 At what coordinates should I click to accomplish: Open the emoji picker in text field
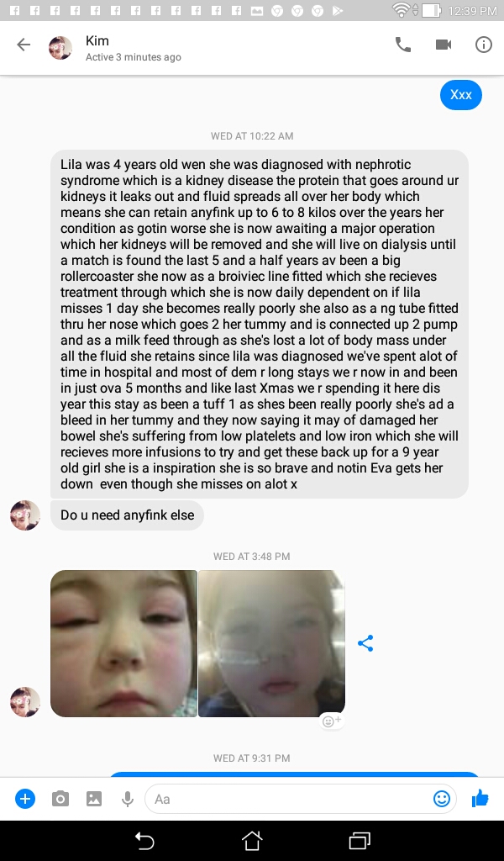click(x=442, y=799)
